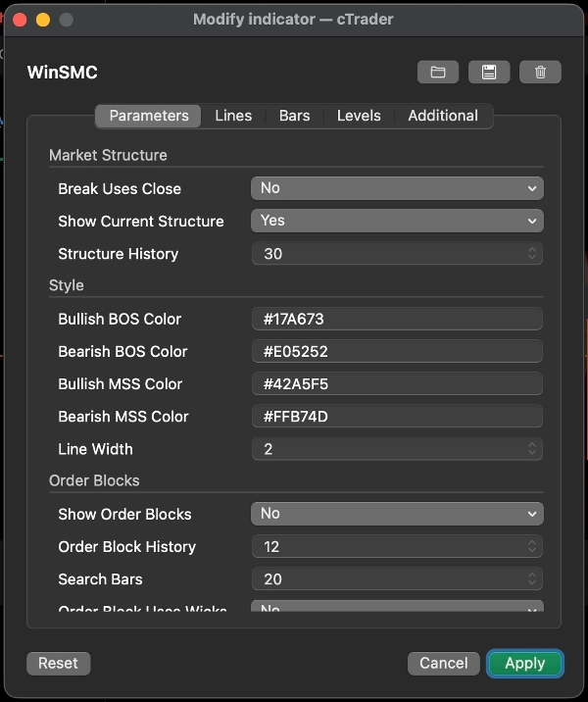Open the Break Uses Close dropdown
This screenshot has height=702, width=588.
(397, 188)
